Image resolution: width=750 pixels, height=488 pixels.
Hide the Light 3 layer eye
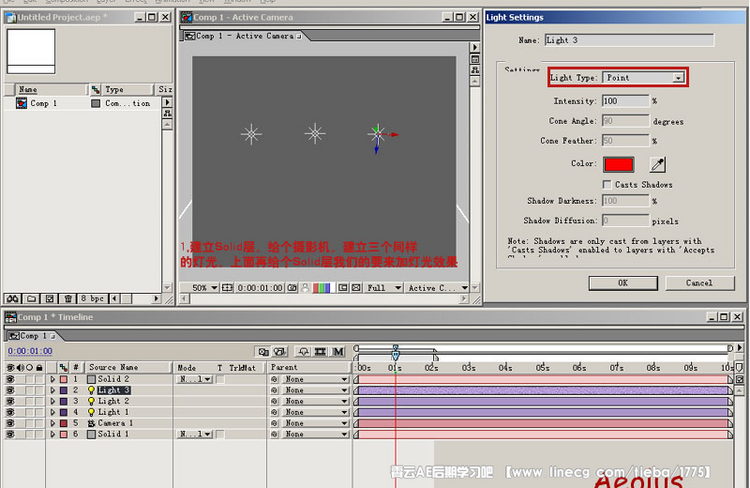click(x=10, y=390)
